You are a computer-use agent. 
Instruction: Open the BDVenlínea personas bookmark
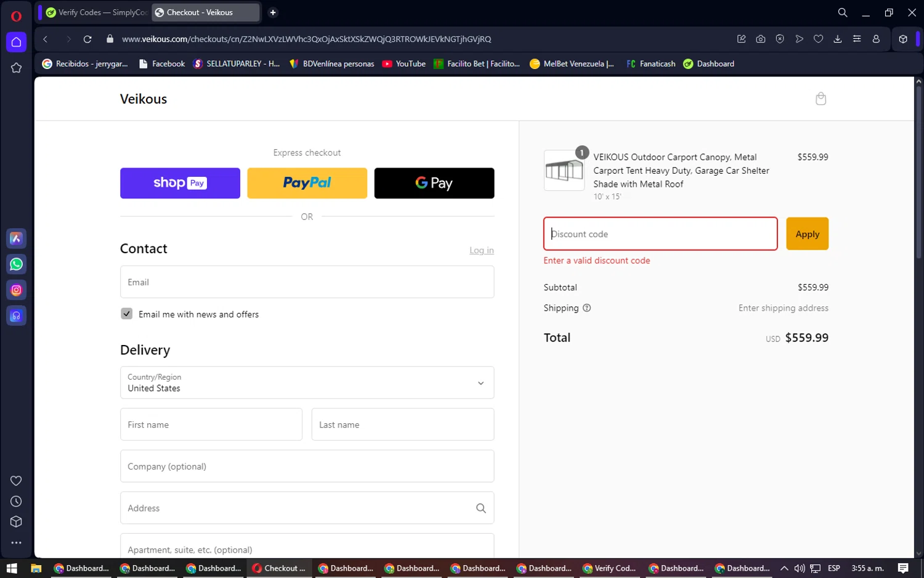331,63
